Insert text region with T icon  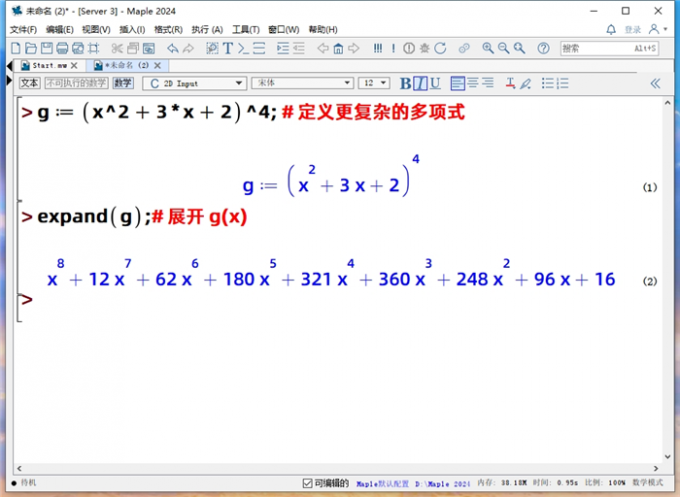tap(228, 48)
